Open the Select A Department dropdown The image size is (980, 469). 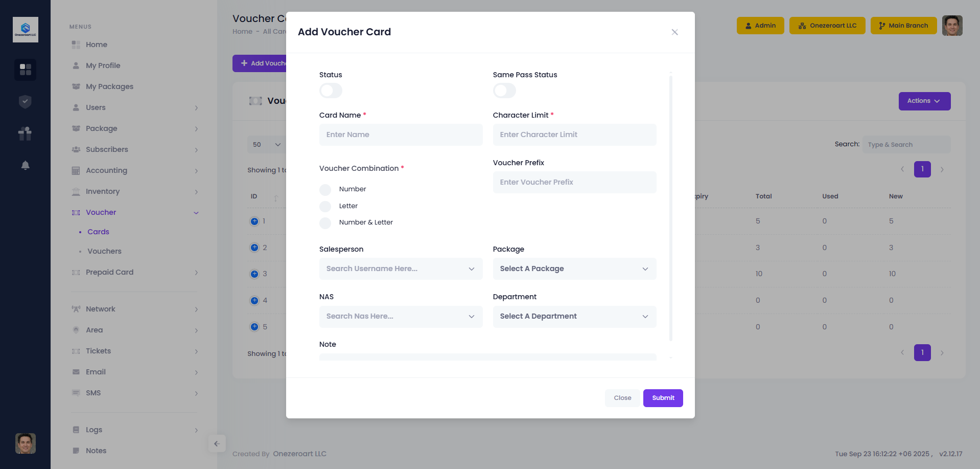574,317
